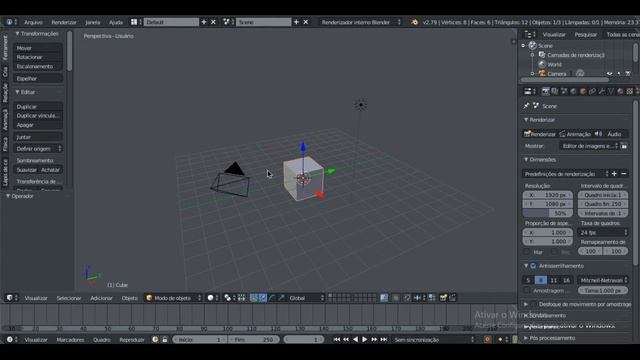Toggle the 3D manipulator widget icon
Viewport: 640px width, 360px height.
click(253, 298)
